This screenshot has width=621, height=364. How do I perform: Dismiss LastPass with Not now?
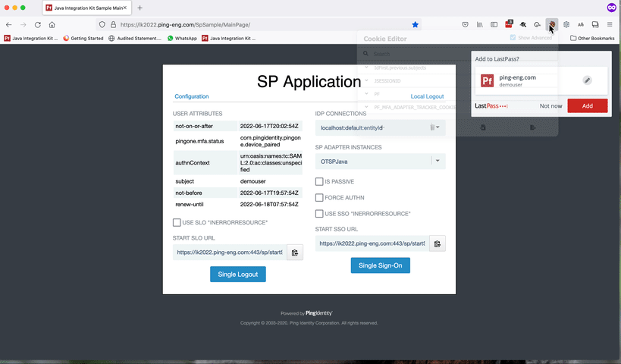click(550, 105)
